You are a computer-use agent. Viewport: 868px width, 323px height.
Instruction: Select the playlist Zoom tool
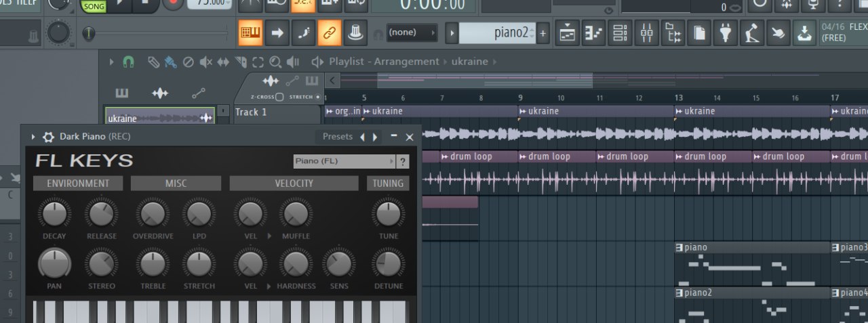[275, 62]
